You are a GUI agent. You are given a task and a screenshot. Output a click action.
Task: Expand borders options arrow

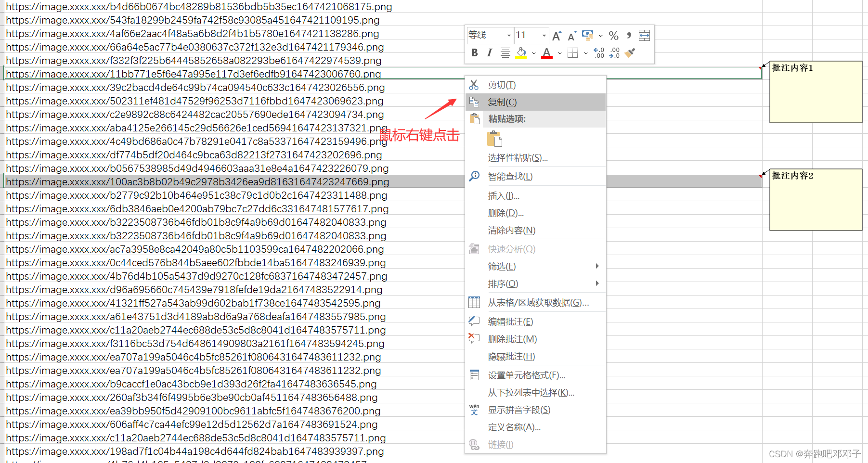pyautogui.click(x=585, y=53)
